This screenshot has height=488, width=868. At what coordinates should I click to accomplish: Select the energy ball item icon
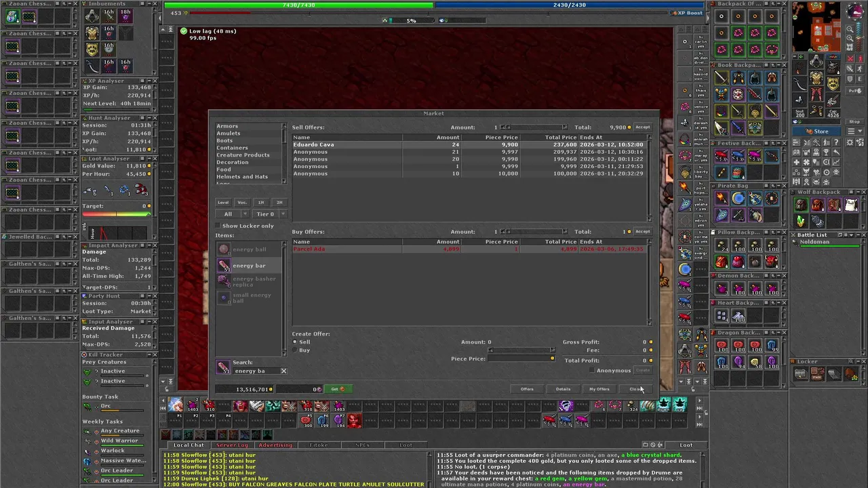point(224,249)
